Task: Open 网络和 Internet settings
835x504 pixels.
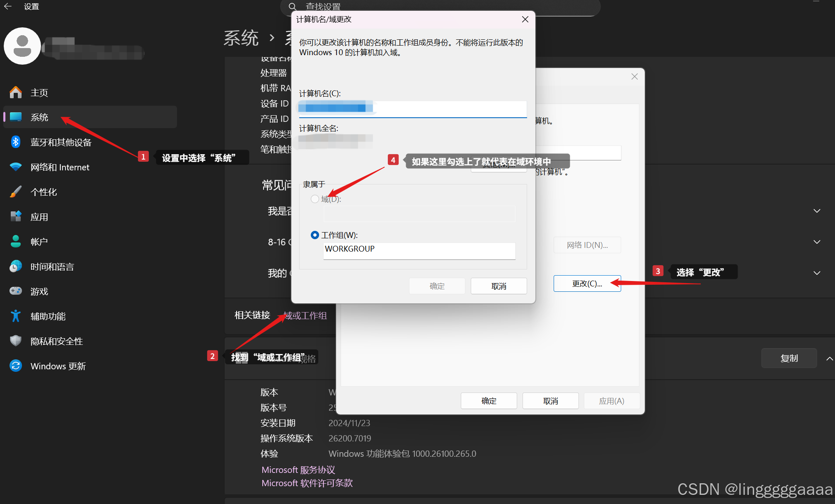Action: click(x=60, y=167)
